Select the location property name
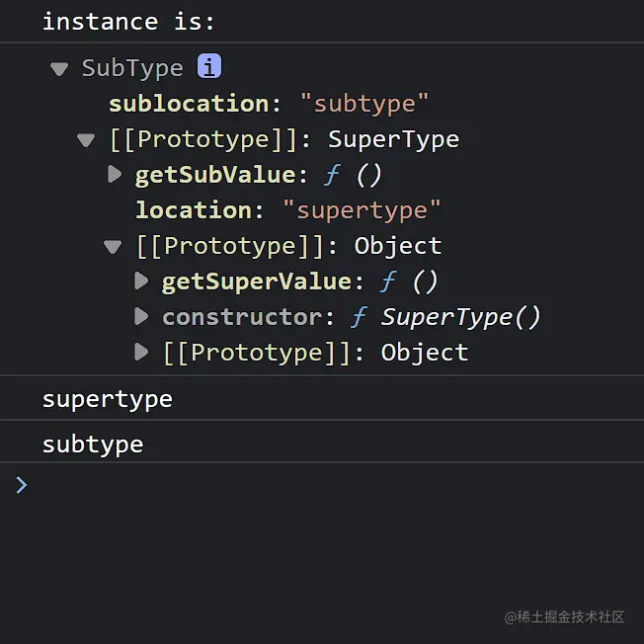 pyautogui.click(x=193, y=210)
